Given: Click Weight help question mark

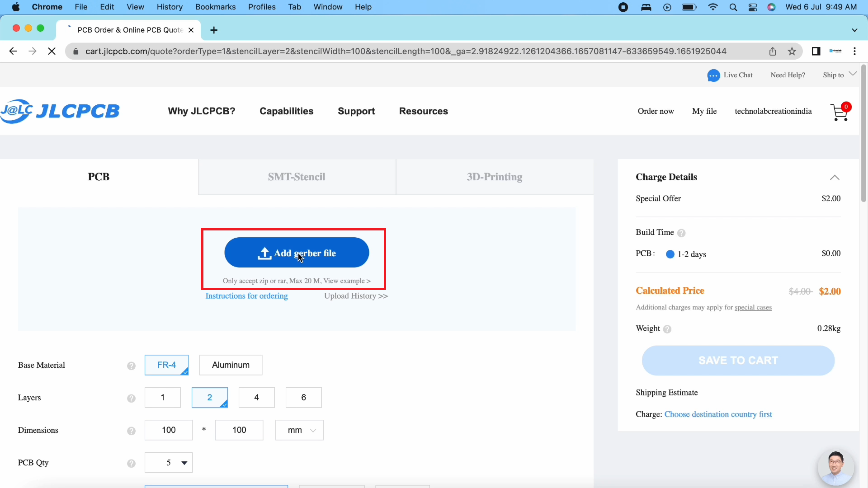Looking at the screenshot, I should [x=667, y=329].
